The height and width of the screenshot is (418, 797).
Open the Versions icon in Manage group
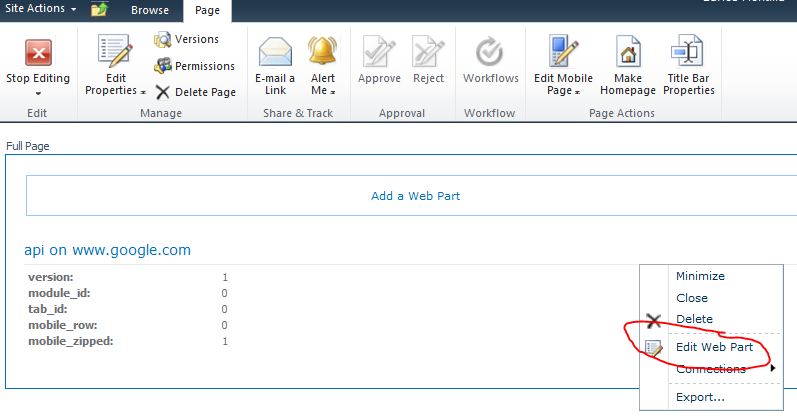[x=162, y=39]
